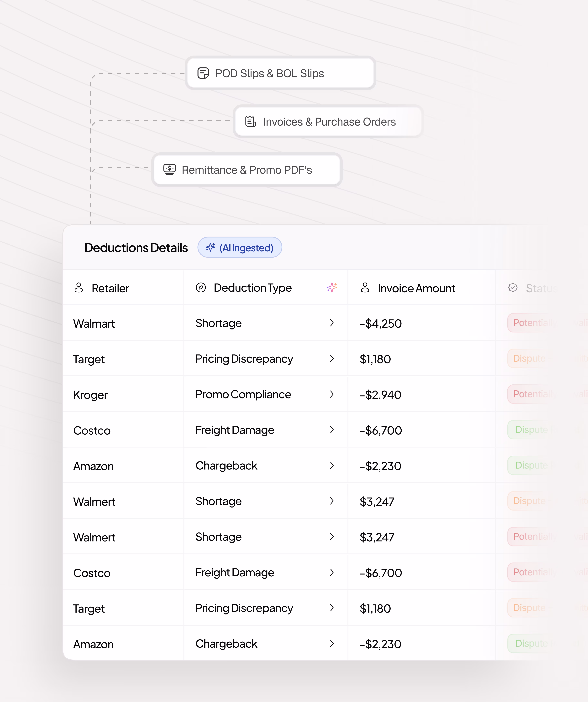588x702 pixels.
Task: Click the compass icon beside Deduction Type
Action: pyautogui.click(x=201, y=288)
